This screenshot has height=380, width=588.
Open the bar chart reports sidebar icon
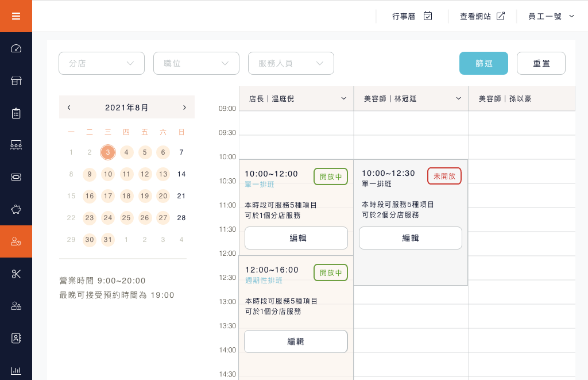tap(16, 370)
